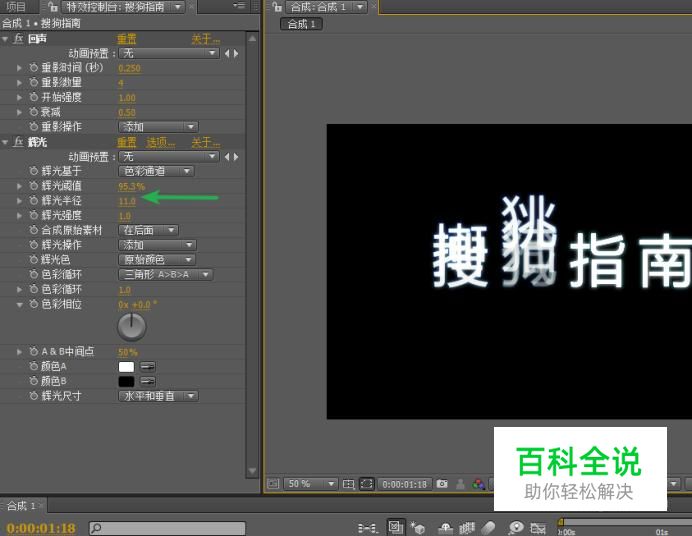Click the effect controls scrollbar down arrow
This screenshot has width=692, height=536.
(252, 471)
